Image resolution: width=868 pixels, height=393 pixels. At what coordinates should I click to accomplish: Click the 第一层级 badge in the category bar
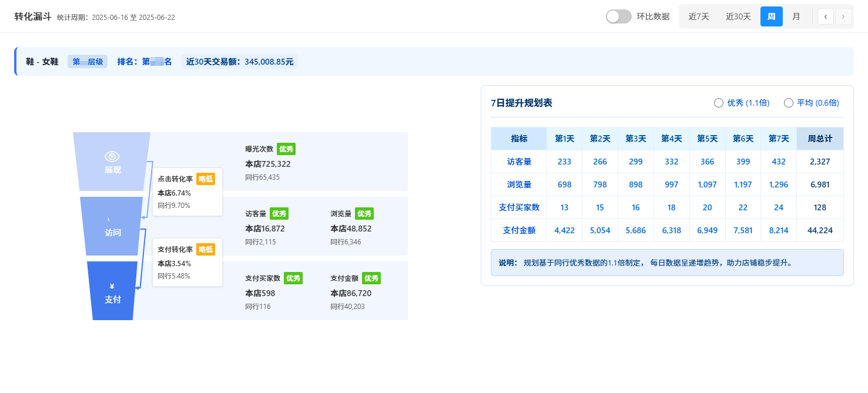[x=87, y=61]
